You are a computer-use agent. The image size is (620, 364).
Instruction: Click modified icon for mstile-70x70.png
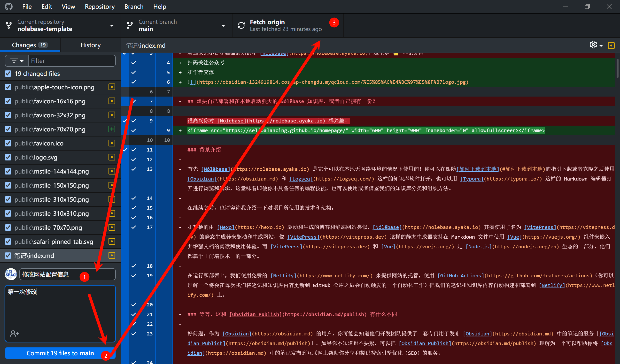[112, 227]
